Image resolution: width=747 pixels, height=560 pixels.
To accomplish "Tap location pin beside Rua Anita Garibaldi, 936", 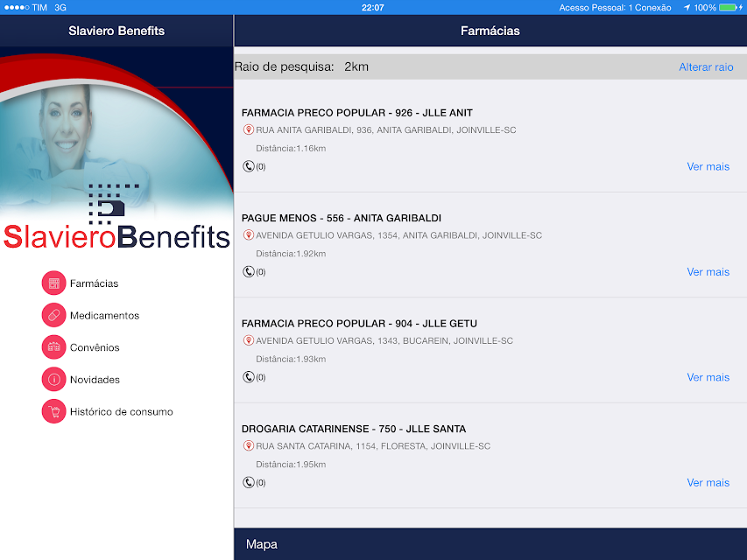I will [x=248, y=129].
